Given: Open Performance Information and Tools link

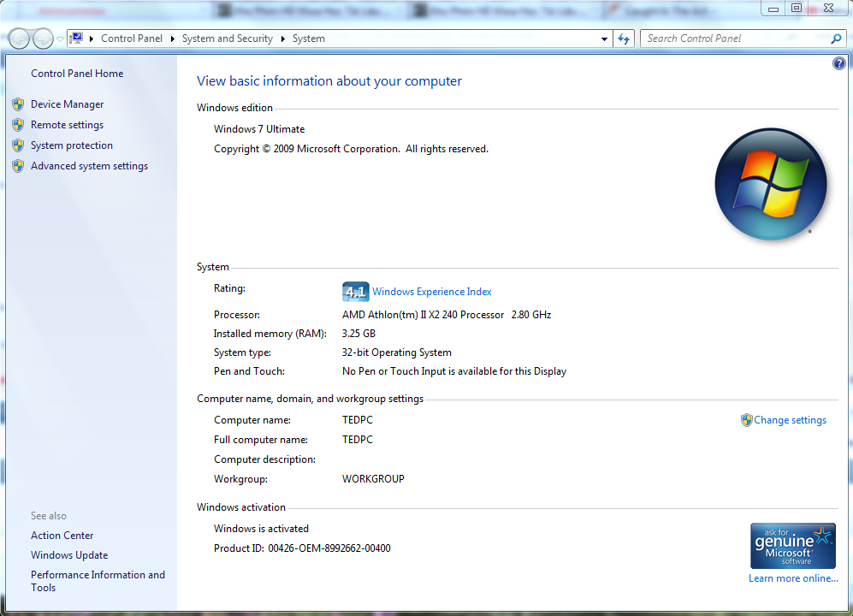Looking at the screenshot, I should coord(98,581).
